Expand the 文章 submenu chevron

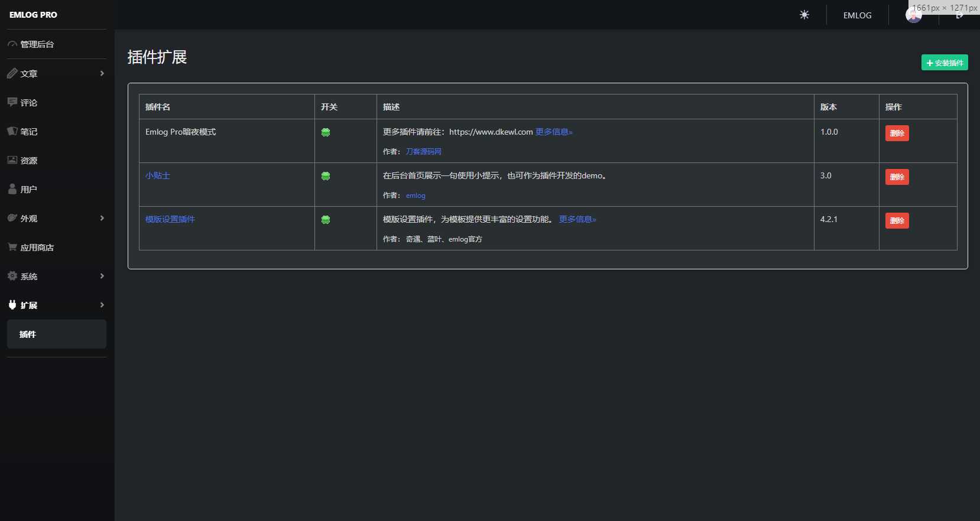click(x=102, y=73)
